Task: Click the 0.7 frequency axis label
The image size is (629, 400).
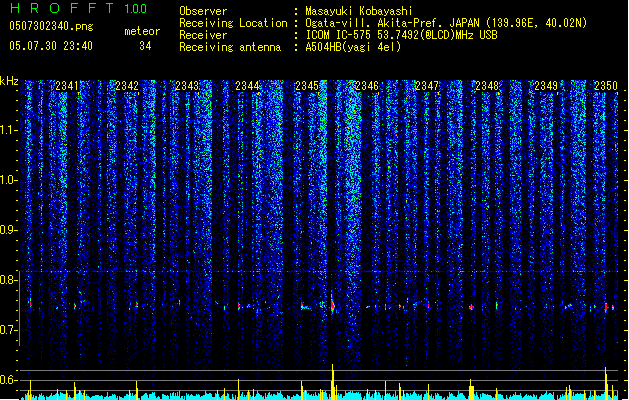Action: [9, 330]
